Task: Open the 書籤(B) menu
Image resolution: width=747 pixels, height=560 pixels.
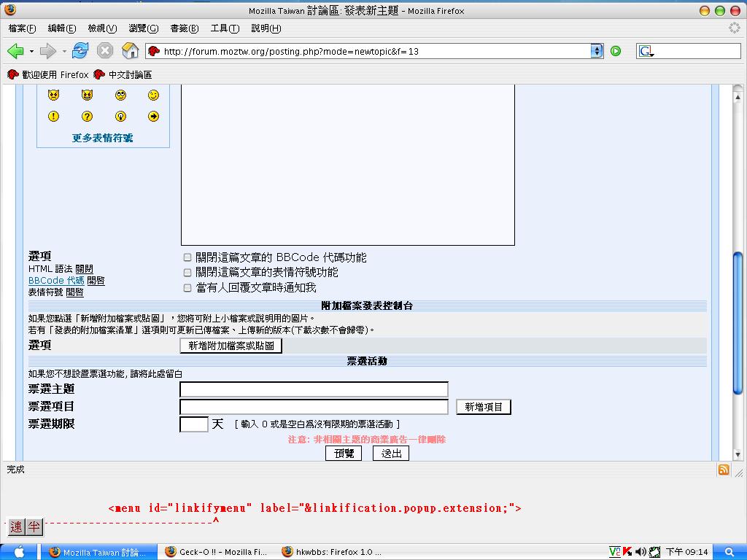Action: tap(185, 28)
